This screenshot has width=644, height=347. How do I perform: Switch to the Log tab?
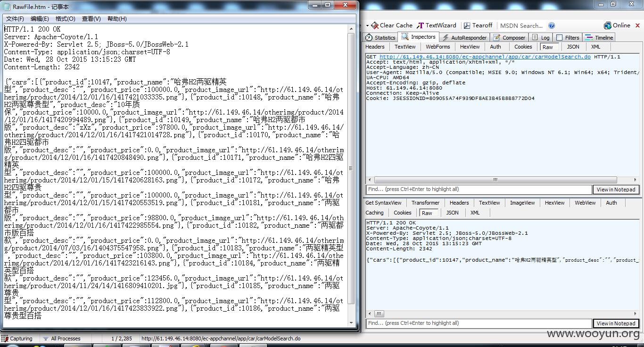541,38
